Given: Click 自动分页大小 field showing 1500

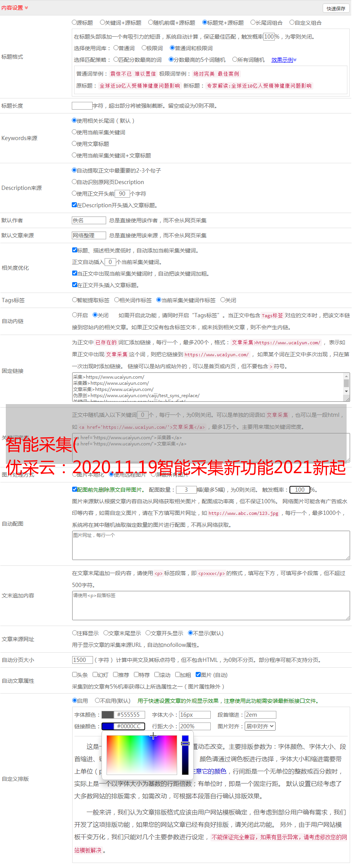Looking at the screenshot, I should [83, 660].
